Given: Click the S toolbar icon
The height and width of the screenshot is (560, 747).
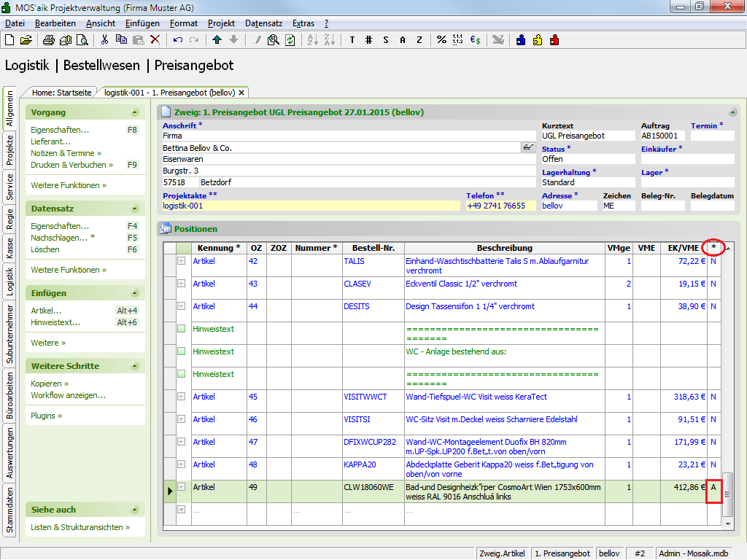Looking at the screenshot, I should click(386, 40).
